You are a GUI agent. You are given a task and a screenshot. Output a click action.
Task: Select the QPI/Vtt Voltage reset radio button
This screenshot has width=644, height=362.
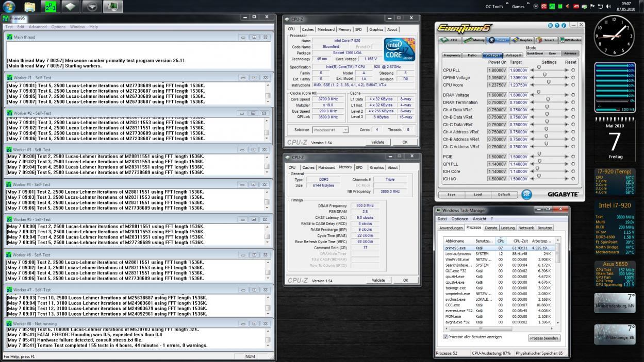[x=573, y=77]
